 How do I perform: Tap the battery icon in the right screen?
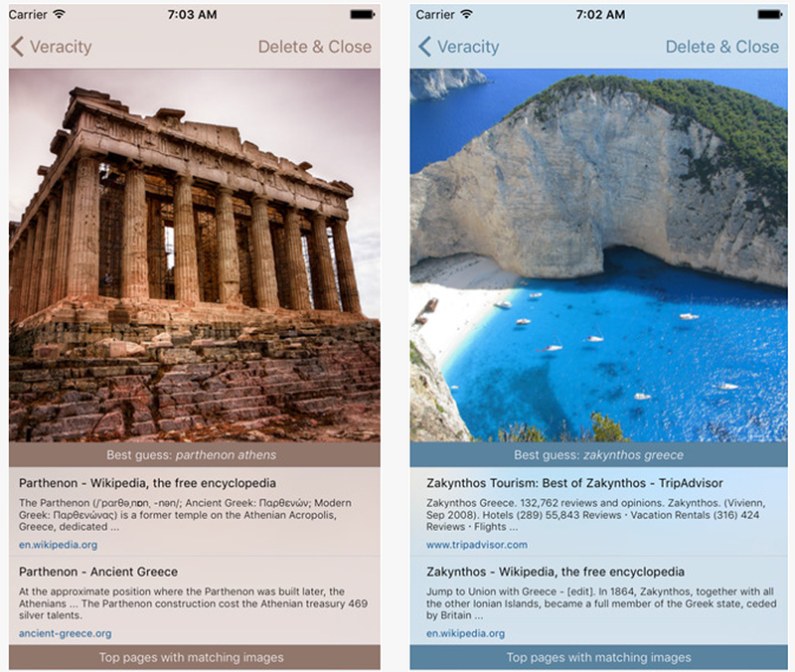(770, 14)
